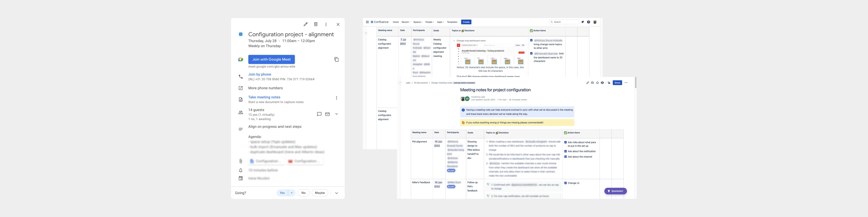This screenshot has height=217, width=868.
Task: Click the Take meeting notes link
Action: [264, 97]
